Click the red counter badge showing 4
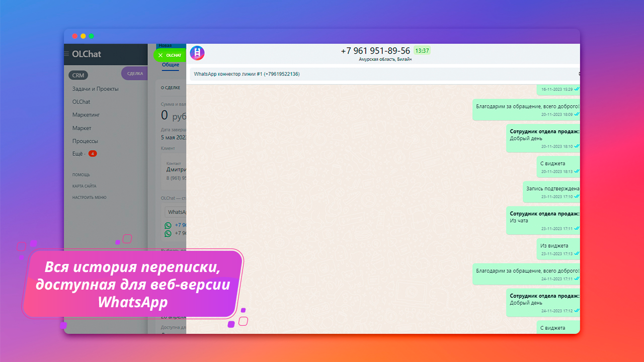644x362 pixels. coord(93,154)
